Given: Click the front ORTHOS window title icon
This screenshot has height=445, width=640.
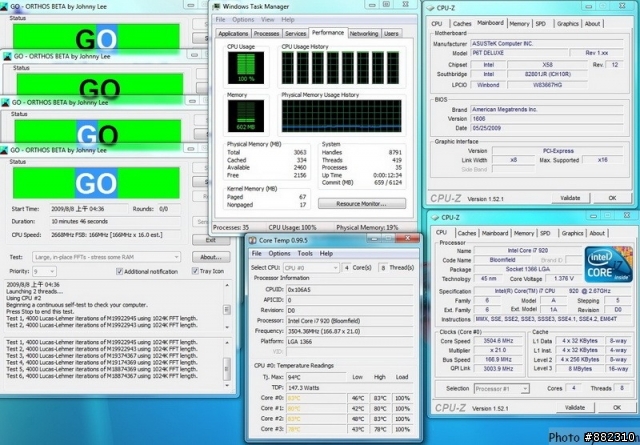Looking at the screenshot, I should pos(4,150).
